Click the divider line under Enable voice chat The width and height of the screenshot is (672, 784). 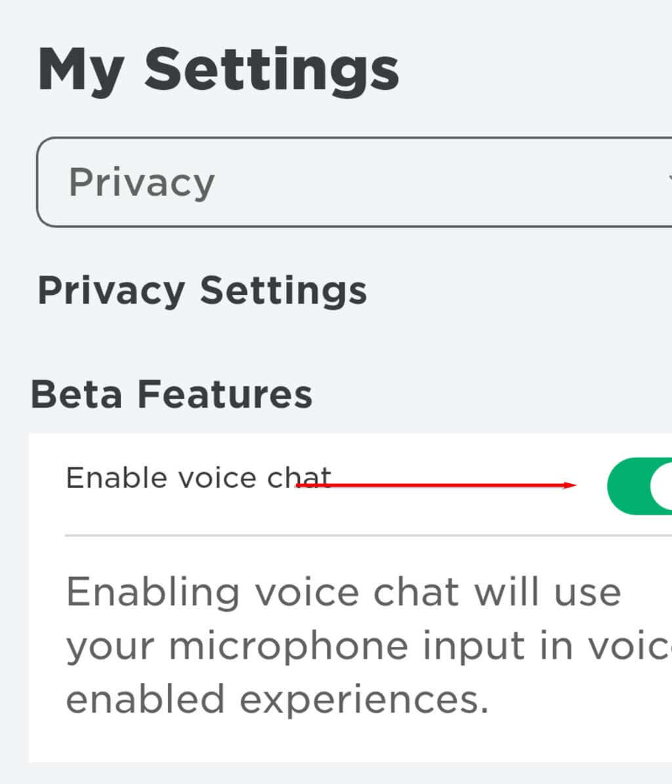tap(367, 535)
